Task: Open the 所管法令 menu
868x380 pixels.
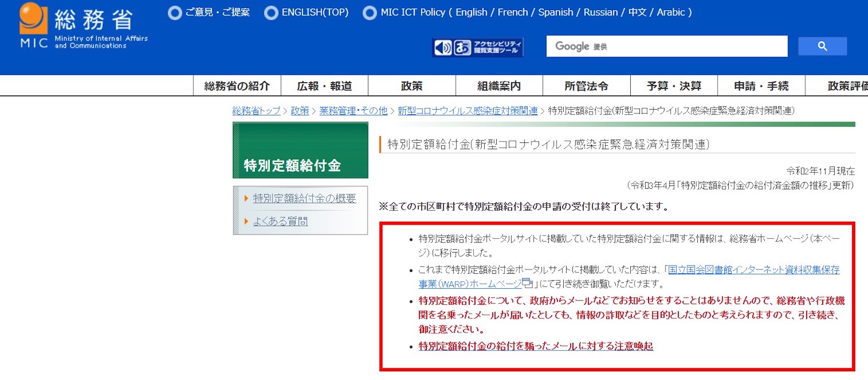Action: pyautogui.click(x=586, y=86)
